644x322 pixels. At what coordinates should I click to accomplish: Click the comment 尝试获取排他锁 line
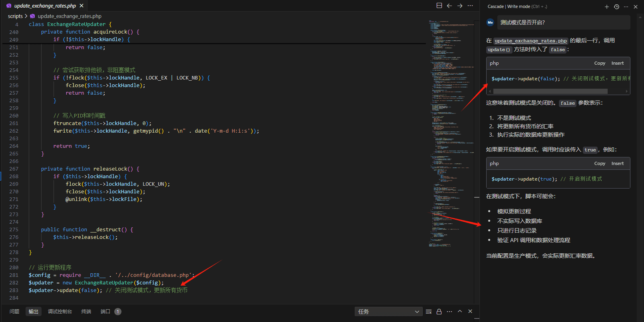click(94, 70)
